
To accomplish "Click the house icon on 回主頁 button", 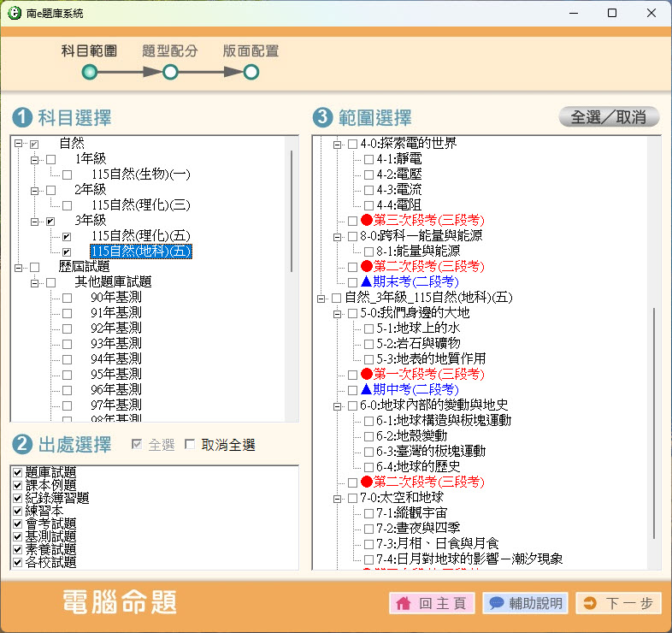I will point(404,603).
